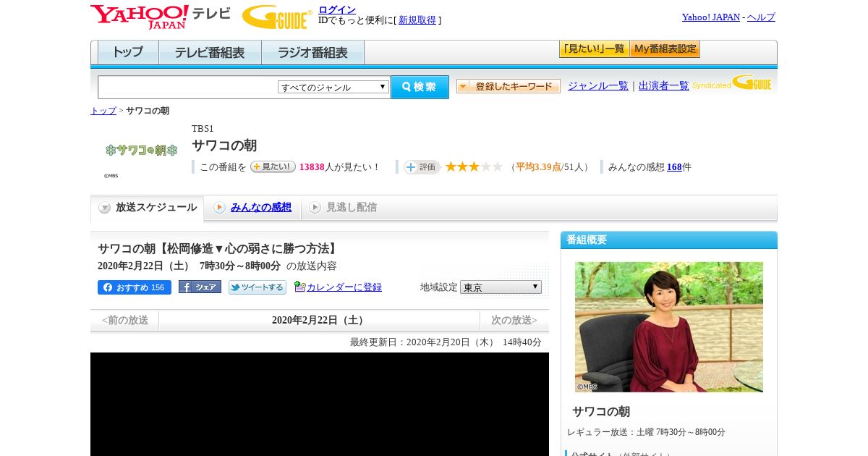The width and height of the screenshot is (868, 456).
Task: Add program with the 見たい! button
Action: 273,166
